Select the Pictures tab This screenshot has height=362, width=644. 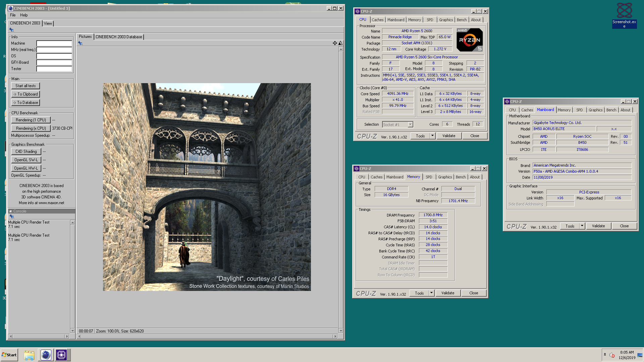[x=85, y=37]
